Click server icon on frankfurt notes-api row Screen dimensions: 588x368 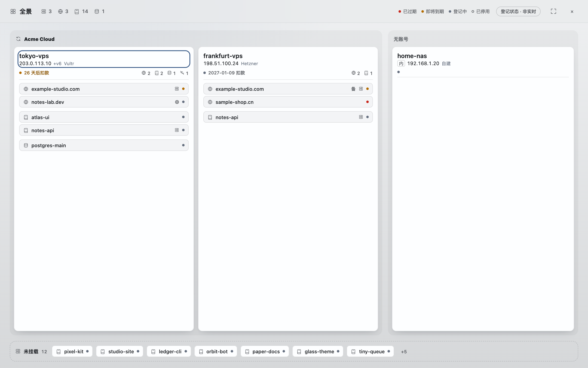(361, 117)
